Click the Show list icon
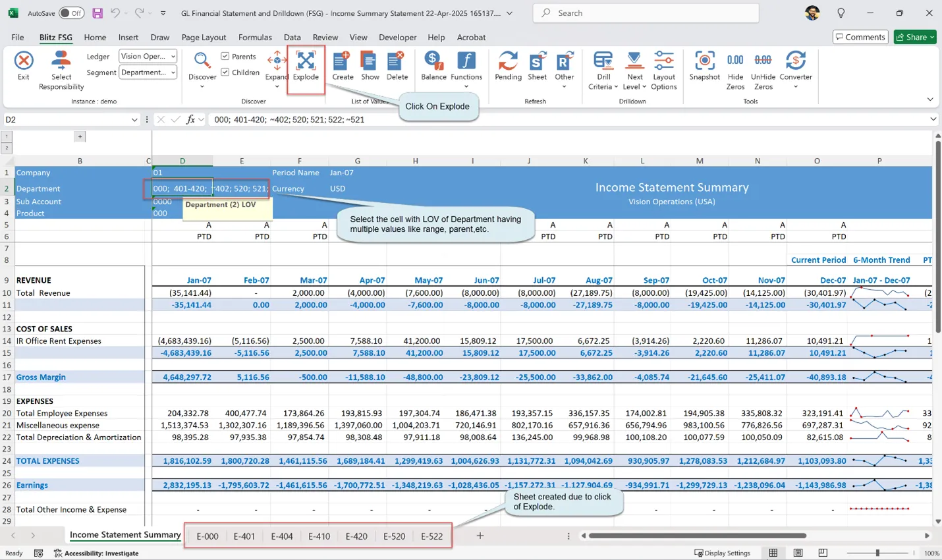The image size is (942, 560). coord(370,61)
